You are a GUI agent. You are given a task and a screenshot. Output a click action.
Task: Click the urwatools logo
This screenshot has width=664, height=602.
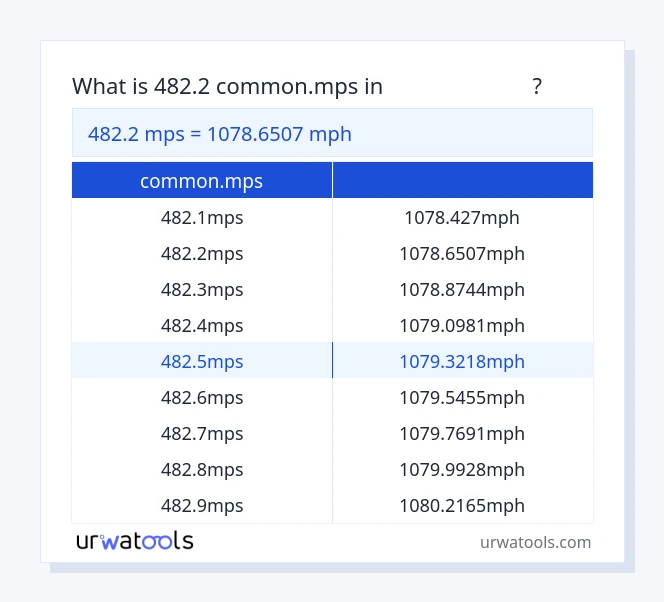click(135, 541)
